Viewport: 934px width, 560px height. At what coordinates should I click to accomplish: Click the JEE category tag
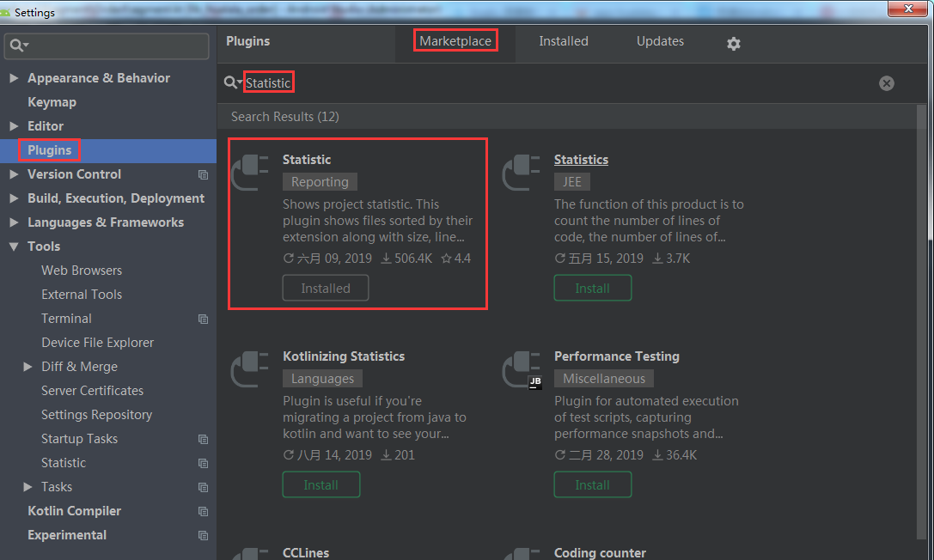(x=572, y=181)
